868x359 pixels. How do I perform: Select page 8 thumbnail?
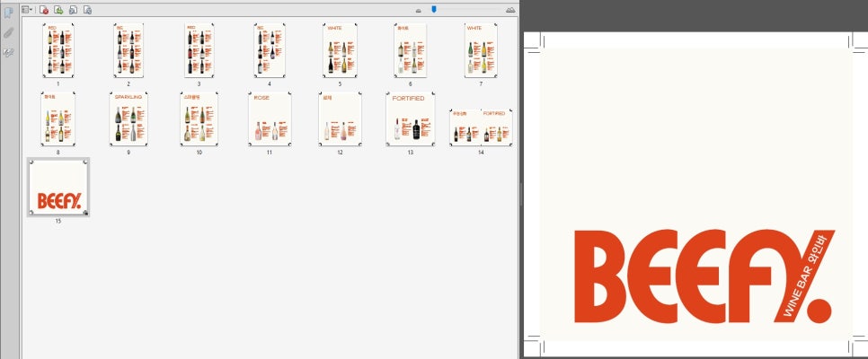coord(58,119)
